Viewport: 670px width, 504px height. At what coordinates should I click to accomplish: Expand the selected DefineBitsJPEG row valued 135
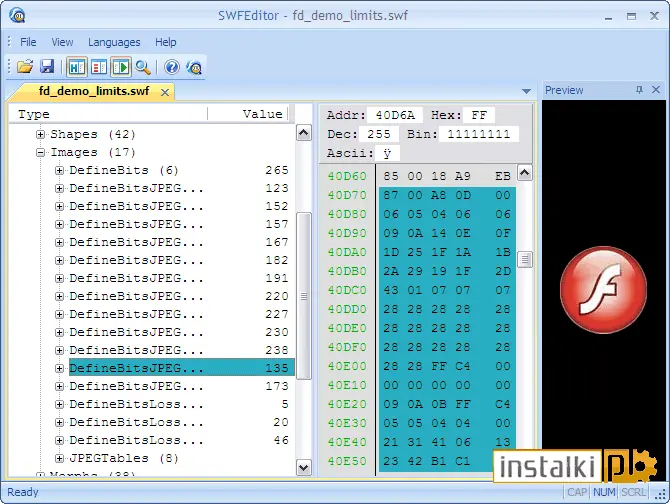(x=59, y=368)
